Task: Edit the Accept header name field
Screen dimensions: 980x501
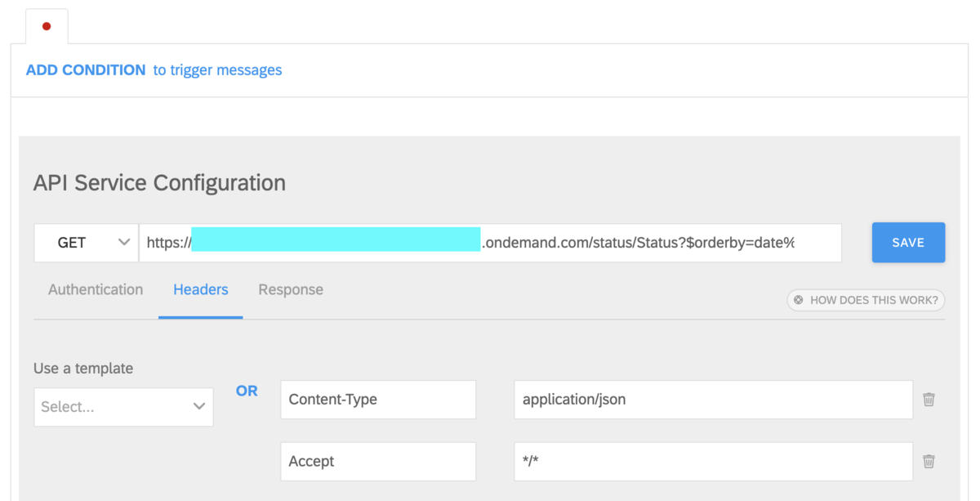Action: click(378, 462)
